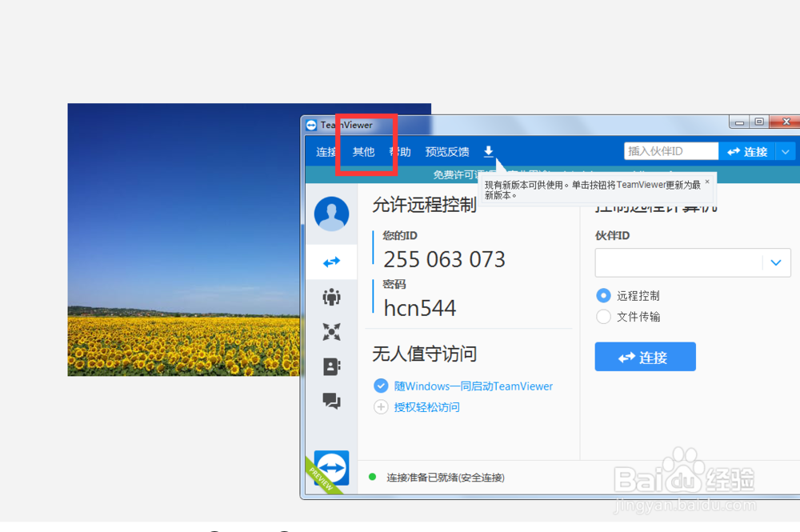Select the 文件传输 radio button
This screenshot has height=532, width=800.
click(x=603, y=317)
